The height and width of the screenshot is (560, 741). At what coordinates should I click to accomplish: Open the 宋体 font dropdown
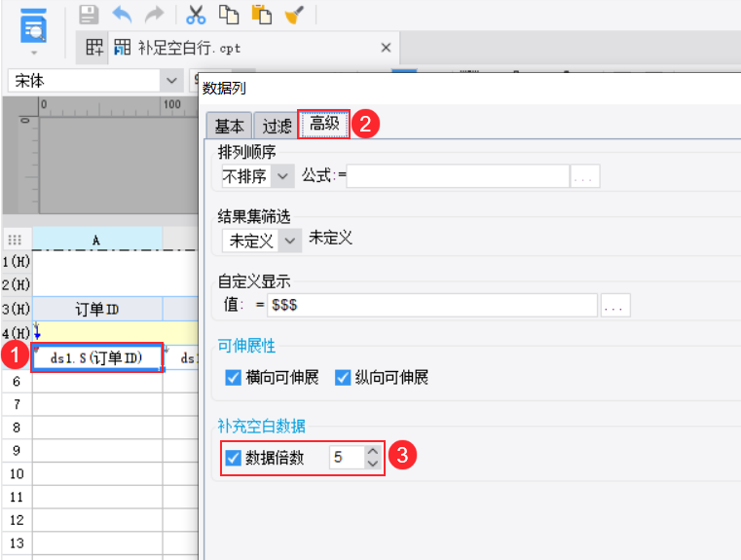click(x=171, y=80)
